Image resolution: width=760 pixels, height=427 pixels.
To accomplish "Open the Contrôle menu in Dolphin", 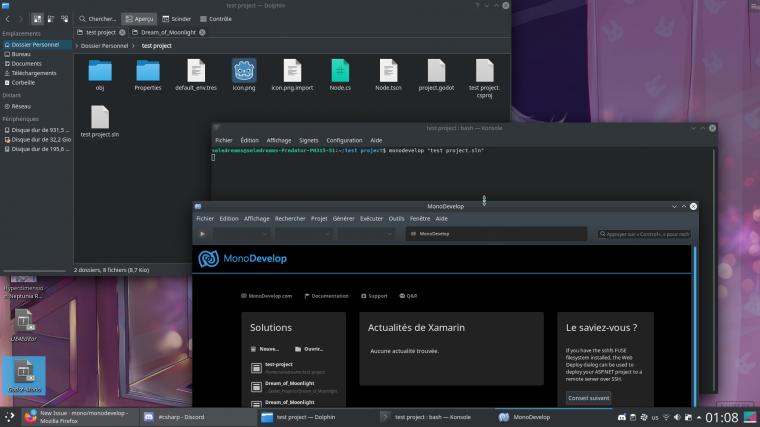I will [x=216, y=19].
